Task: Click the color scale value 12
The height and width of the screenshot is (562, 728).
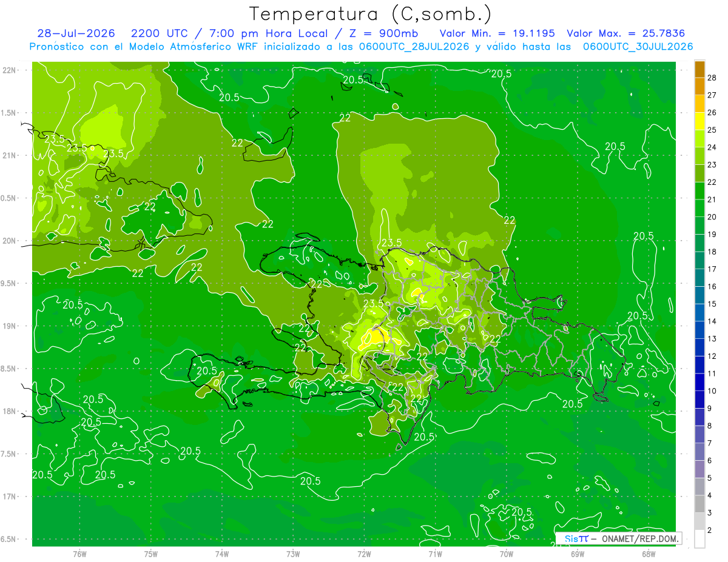Action: (x=712, y=356)
